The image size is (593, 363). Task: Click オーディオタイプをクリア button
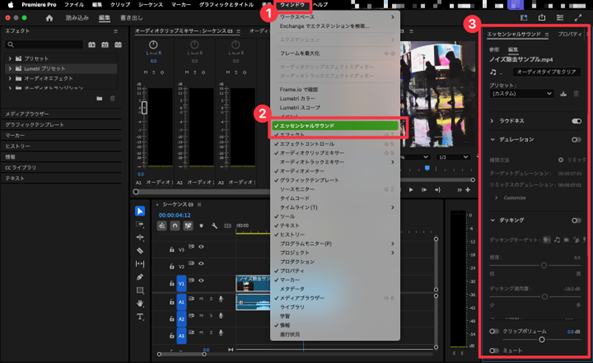coord(546,72)
